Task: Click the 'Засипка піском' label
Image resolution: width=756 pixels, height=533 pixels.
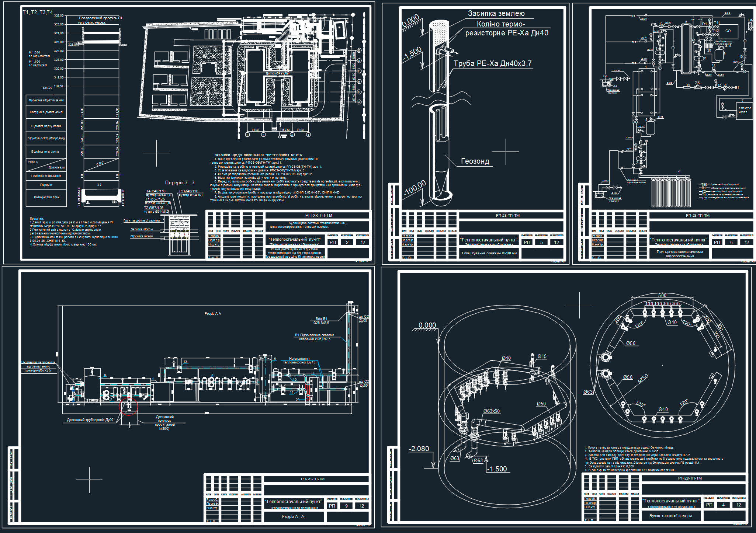Action: pos(142,229)
